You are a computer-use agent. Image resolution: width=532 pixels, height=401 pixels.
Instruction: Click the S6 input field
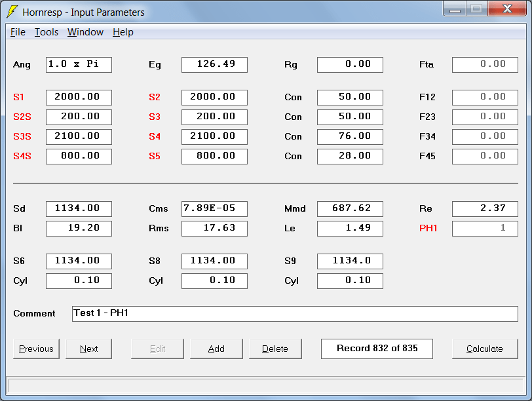pyautogui.click(x=79, y=261)
